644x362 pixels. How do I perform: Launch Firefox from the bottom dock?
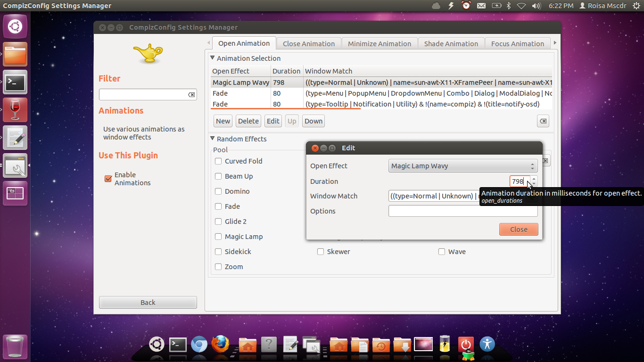[220, 344]
